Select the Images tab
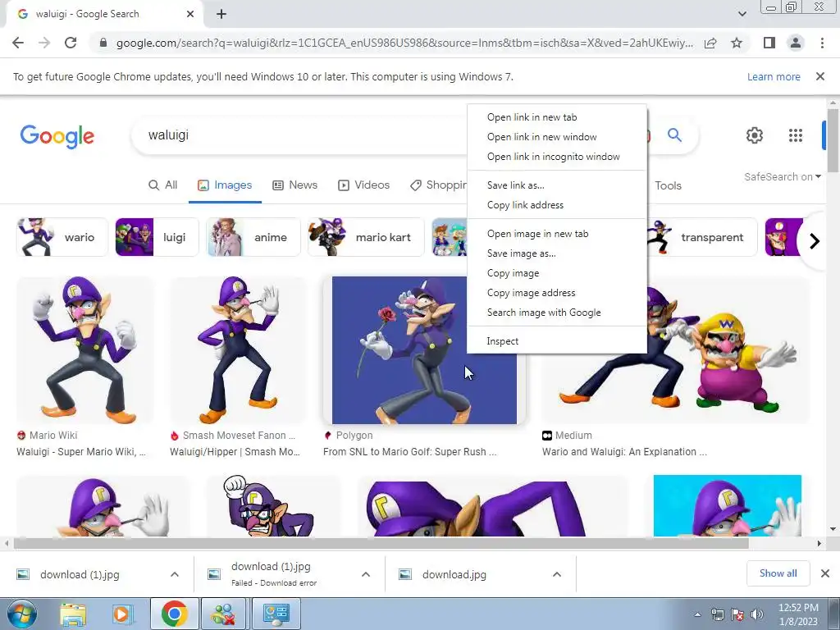This screenshot has height=630, width=840. click(x=225, y=185)
